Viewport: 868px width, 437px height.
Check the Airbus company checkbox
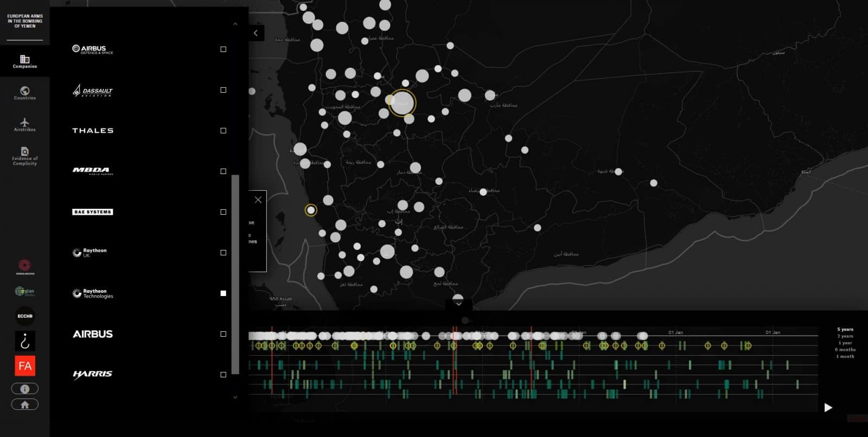(x=223, y=334)
